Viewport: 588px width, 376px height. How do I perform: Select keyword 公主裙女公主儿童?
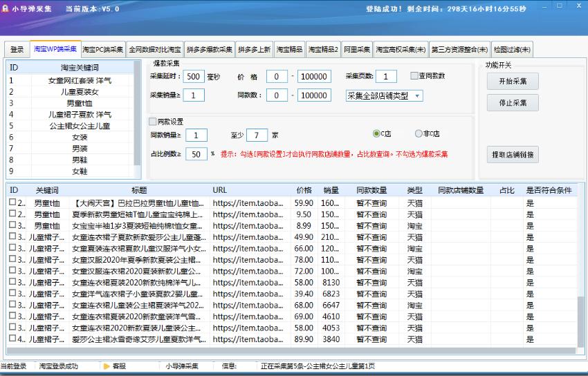pyautogui.click(x=80, y=126)
